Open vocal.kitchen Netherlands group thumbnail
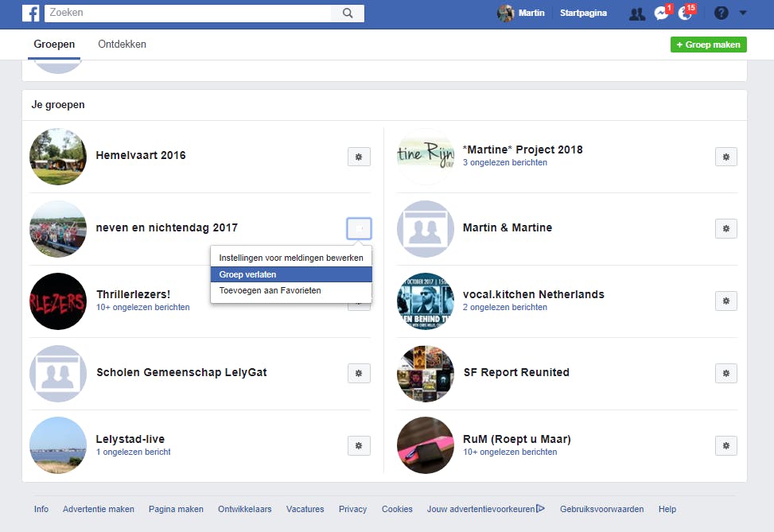 point(426,301)
